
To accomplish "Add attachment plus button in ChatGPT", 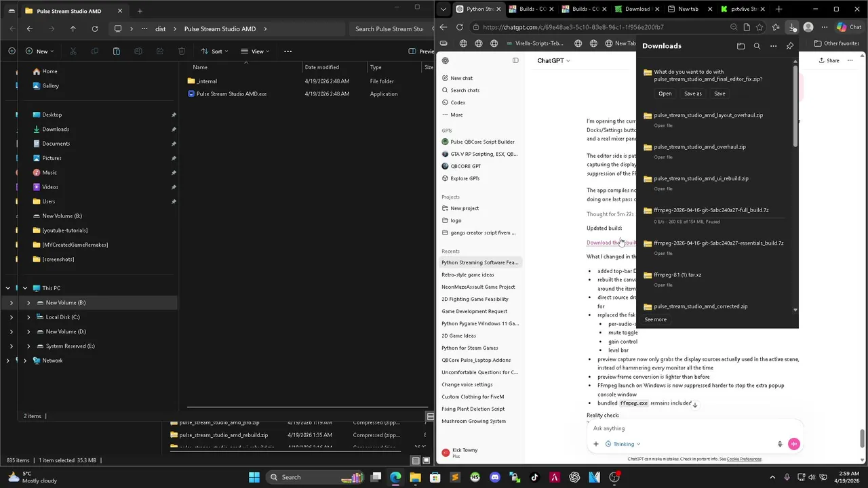I will tap(596, 444).
